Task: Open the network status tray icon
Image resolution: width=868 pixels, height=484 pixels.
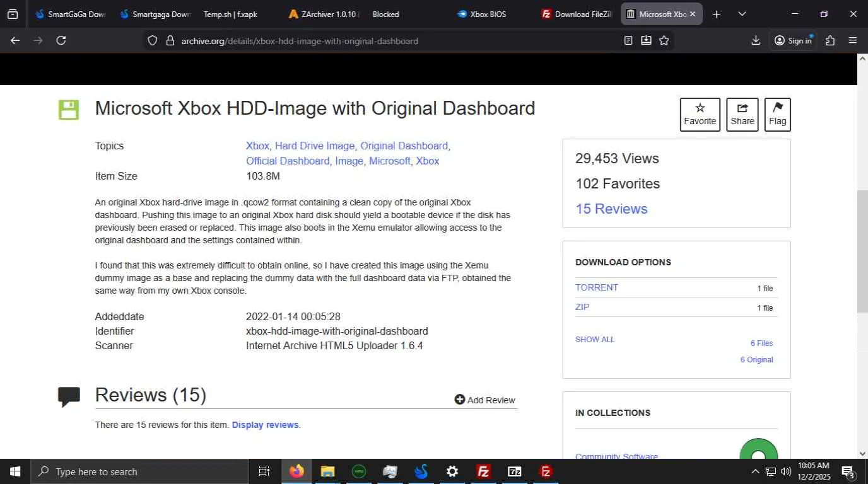Action: [x=771, y=471]
